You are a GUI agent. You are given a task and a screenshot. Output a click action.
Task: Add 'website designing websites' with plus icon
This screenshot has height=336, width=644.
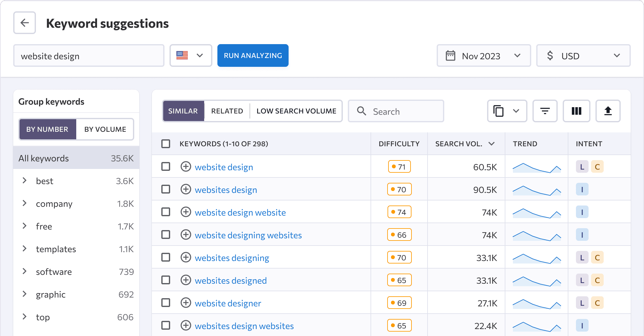(x=186, y=235)
